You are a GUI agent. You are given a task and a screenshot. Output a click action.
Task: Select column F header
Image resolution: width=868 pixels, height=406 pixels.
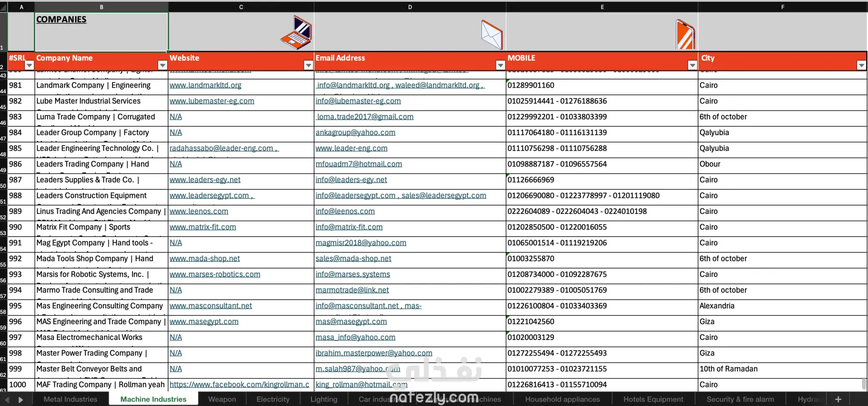coord(783,7)
